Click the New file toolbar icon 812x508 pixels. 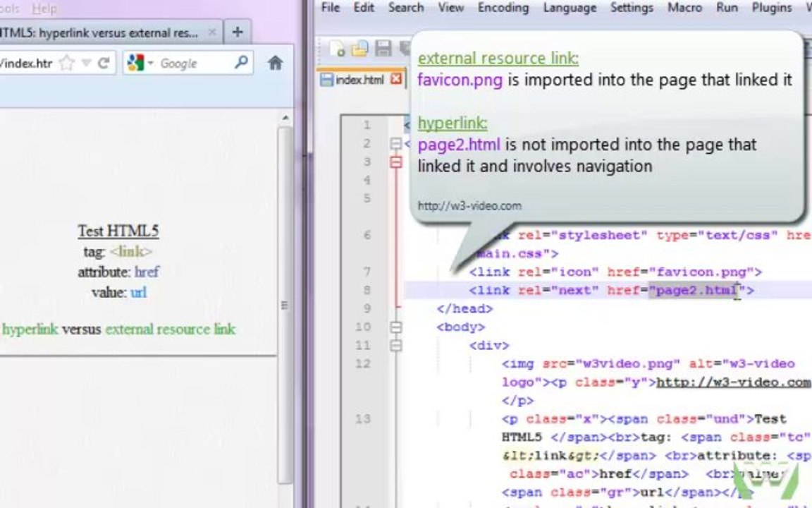point(337,49)
